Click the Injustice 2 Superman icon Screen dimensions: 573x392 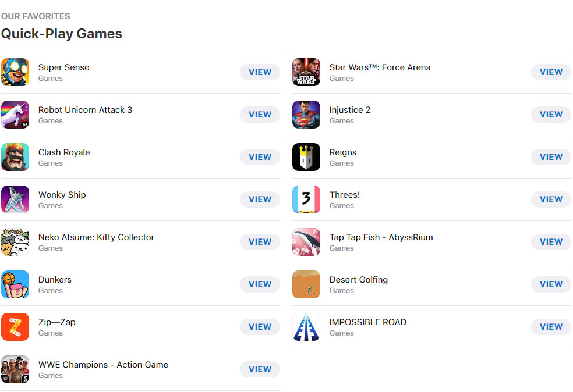(x=306, y=115)
